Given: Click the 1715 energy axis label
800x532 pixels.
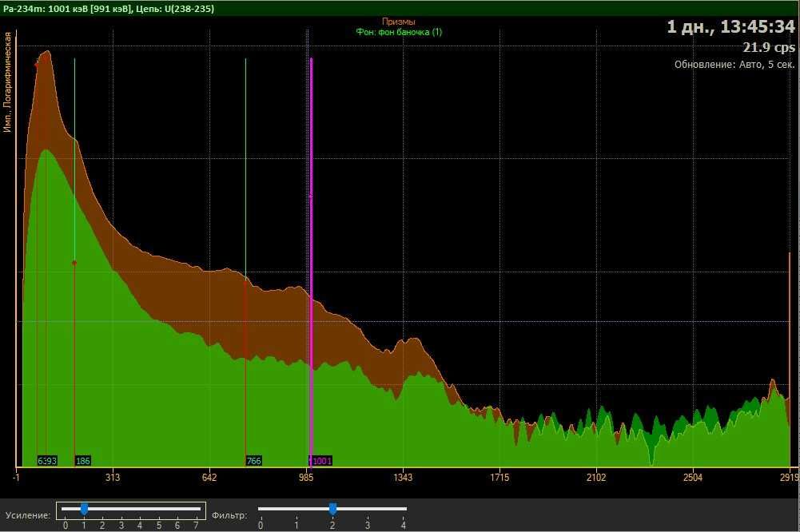Looking at the screenshot, I should [x=500, y=478].
